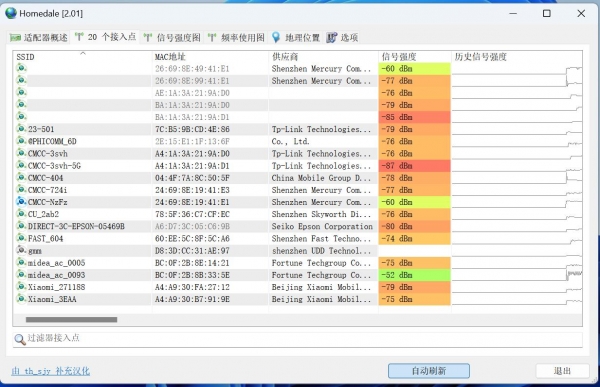
Task: Sort by 信号强度 column header
Action: point(415,57)
